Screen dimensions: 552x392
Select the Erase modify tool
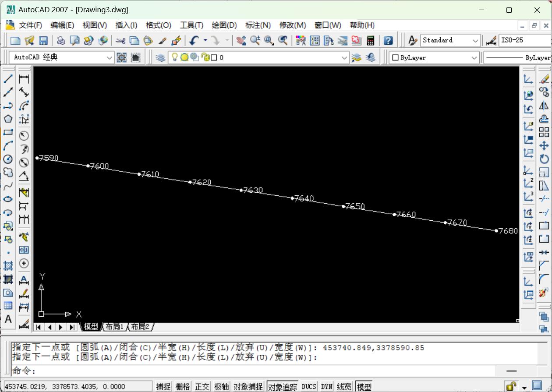tap(544, 79)
